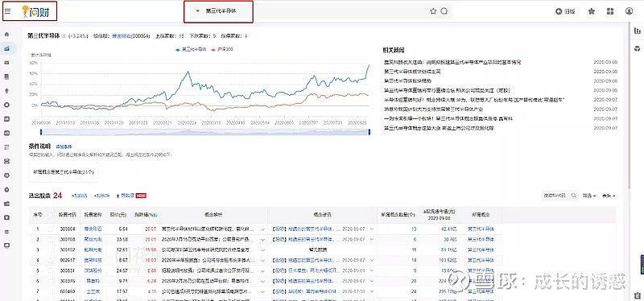
Task: Click the left handle of the chart range slider
Action: point(41,132)
